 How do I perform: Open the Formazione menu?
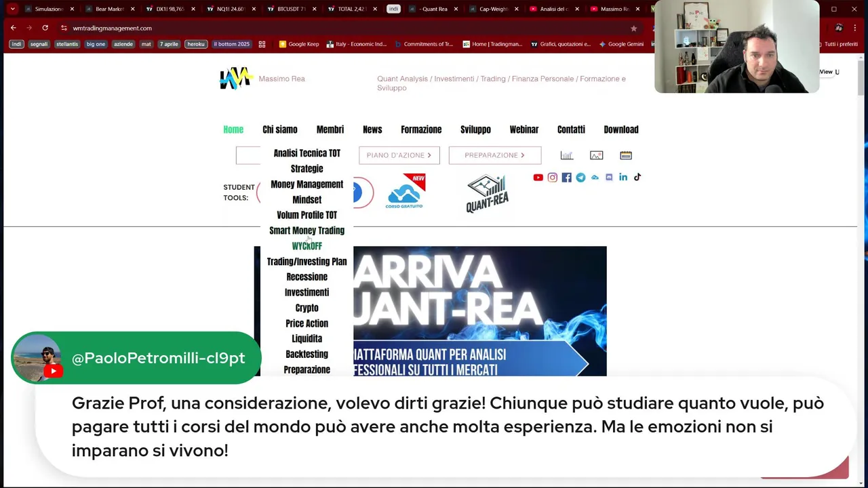[x=421, y=129]
